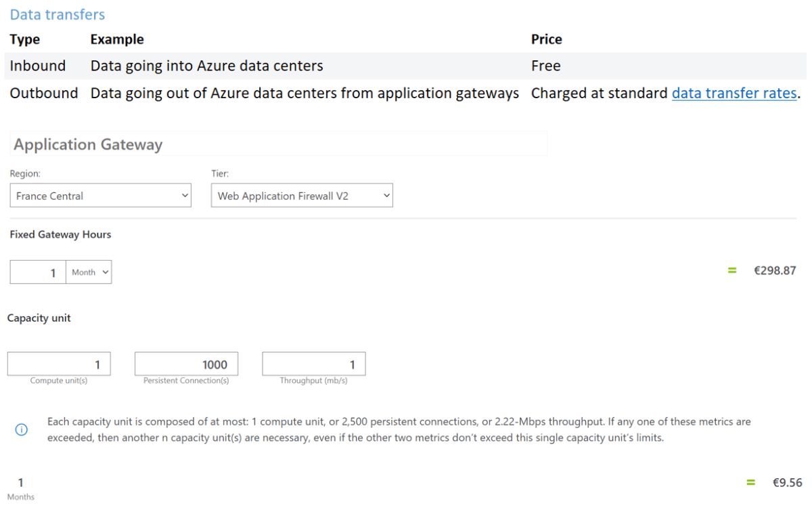812x512 pixels.
Task: Select the Persistent Connection(s) field showing 1000
Action: click(186, 364)
